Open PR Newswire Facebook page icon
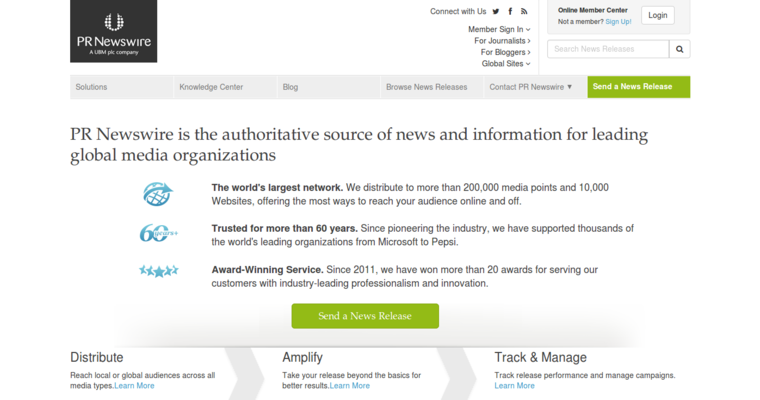Image resolution: width=760 pixels, height=400 pixels. (510, 12)
